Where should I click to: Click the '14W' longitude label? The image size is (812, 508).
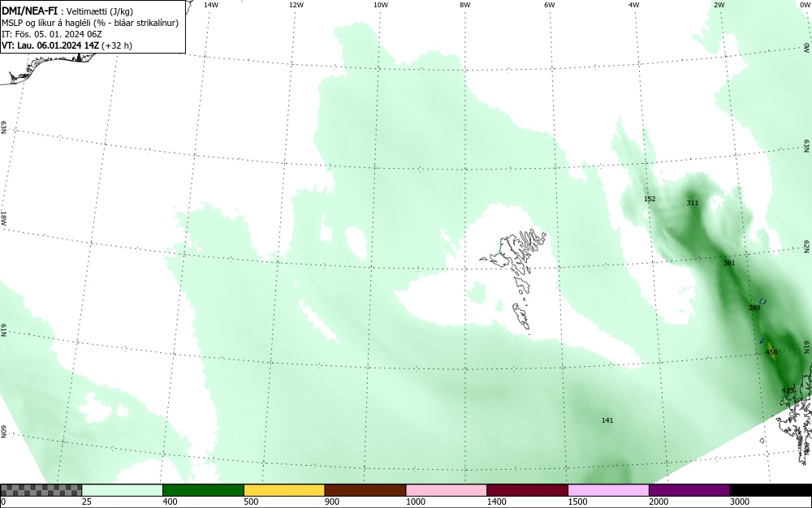click(x=211, y=5)
